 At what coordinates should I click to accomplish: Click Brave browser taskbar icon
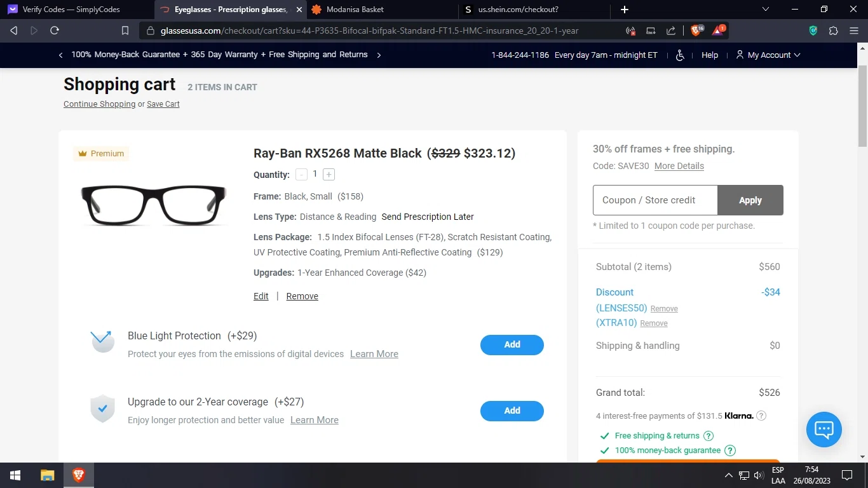[x=79, y=475]
